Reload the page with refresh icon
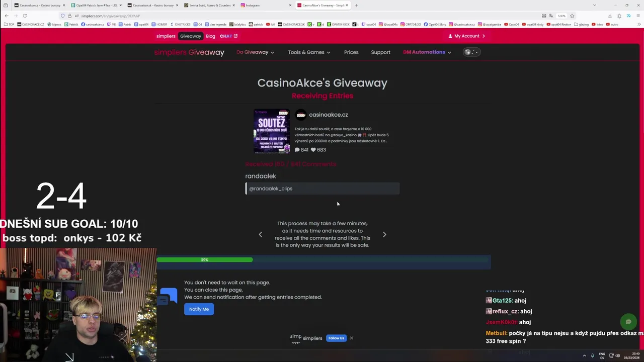This screenshot has height=362, width=644. click(x=25, y=16)
